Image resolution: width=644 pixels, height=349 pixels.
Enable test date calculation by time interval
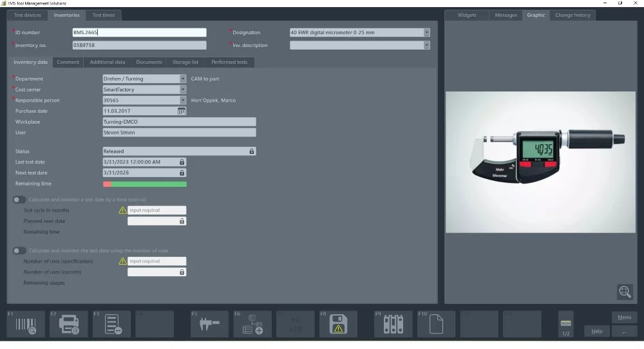19,200
